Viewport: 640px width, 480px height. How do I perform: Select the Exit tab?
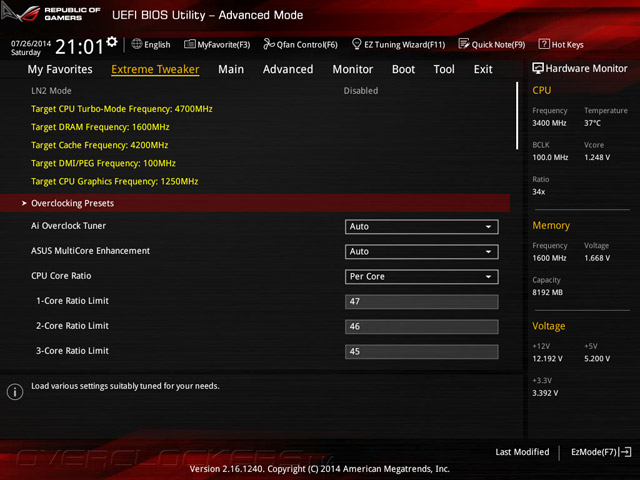[483, 69]
